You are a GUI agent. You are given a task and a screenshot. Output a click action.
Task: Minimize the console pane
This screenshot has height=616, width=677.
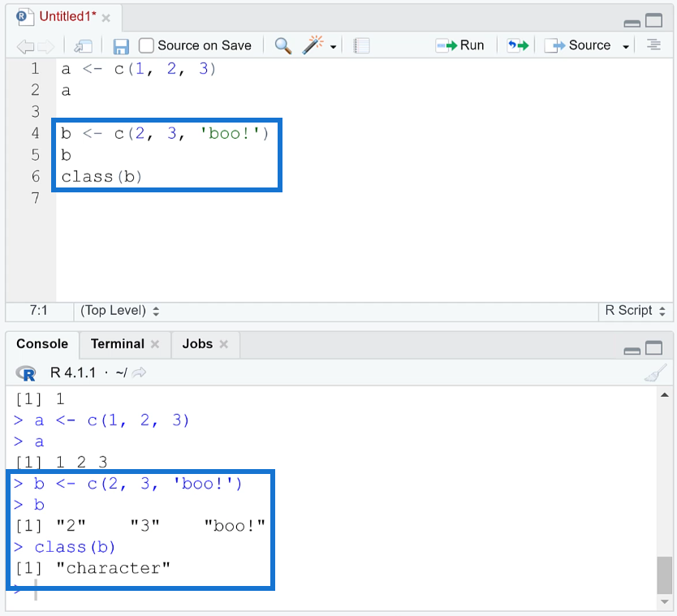pyautogui.click(x=632, y=351)
